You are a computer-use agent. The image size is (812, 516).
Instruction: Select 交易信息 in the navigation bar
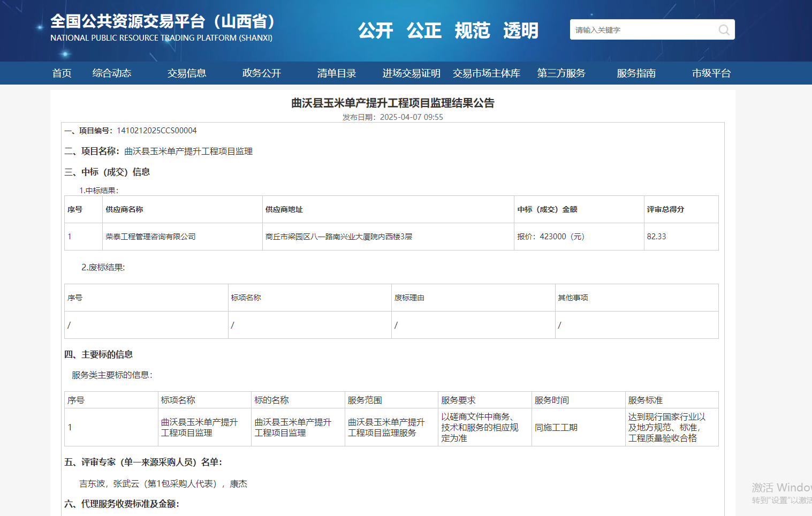click(x=186, y=73)
